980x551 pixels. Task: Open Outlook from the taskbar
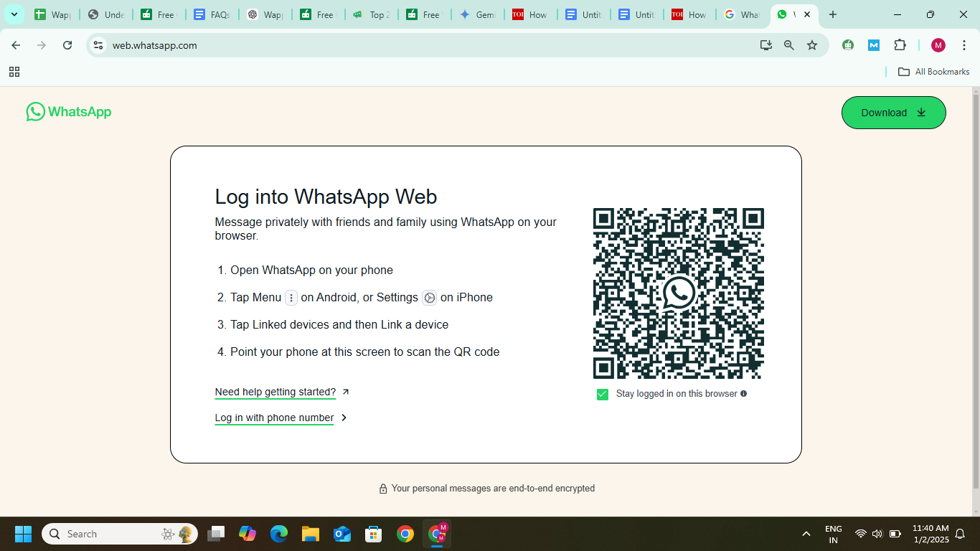(342, 534)
